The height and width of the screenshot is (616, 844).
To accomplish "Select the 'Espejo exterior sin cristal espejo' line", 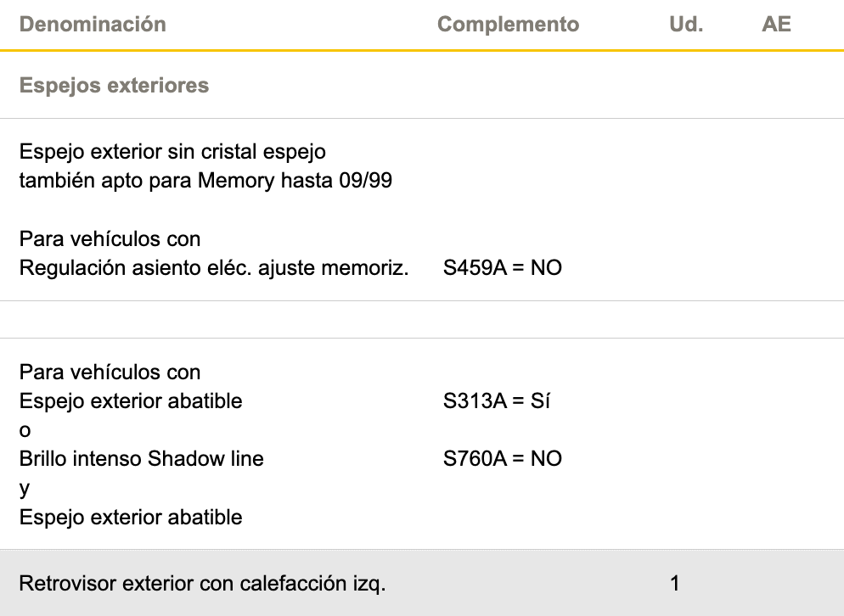I will coord(172,152).
